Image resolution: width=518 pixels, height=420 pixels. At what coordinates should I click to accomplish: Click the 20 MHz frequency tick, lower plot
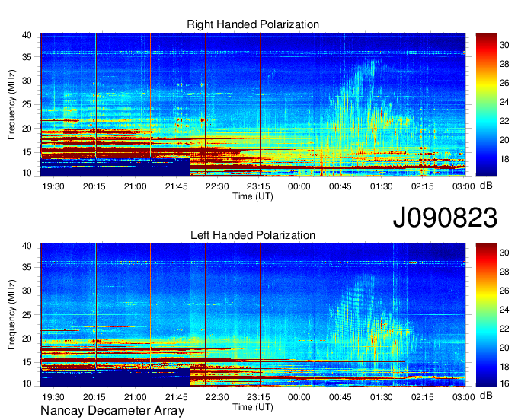[27, 339]
